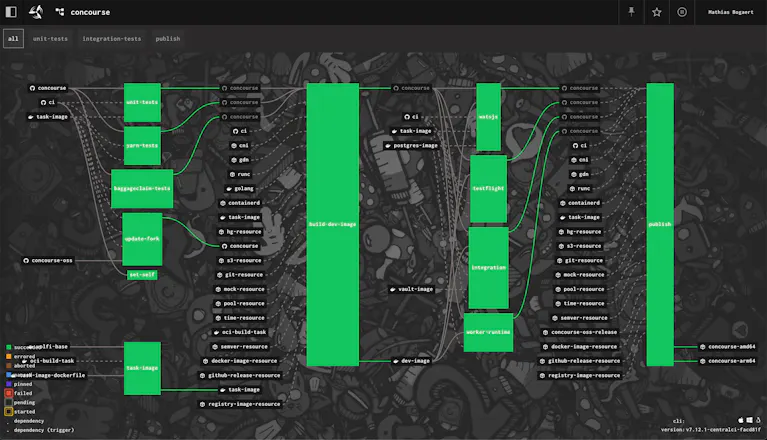Screen dimensions: 767x440
Task: Open the baggageclaim-tests job box
Action: point(142,189)
